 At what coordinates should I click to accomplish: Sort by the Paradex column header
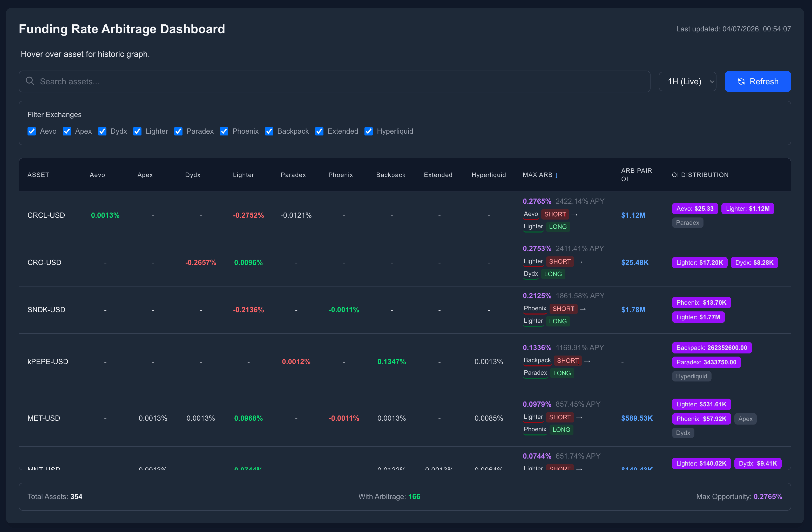(x=293, y=175)
